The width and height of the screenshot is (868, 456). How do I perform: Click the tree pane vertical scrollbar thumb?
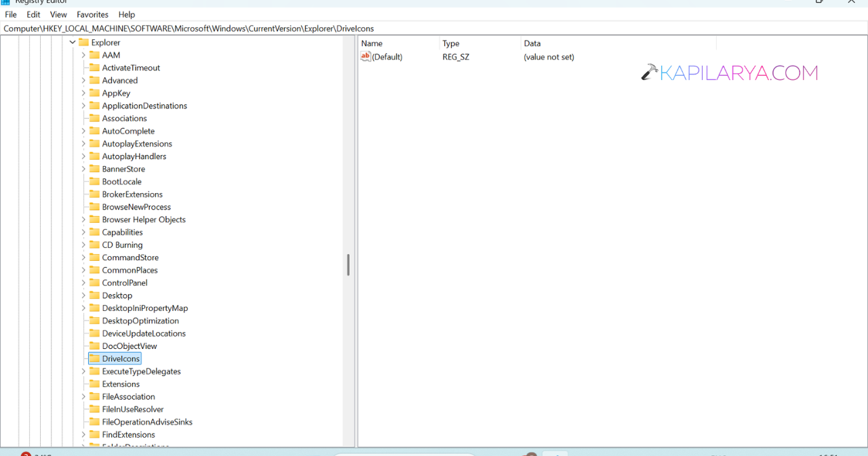(x=349, y=265)
